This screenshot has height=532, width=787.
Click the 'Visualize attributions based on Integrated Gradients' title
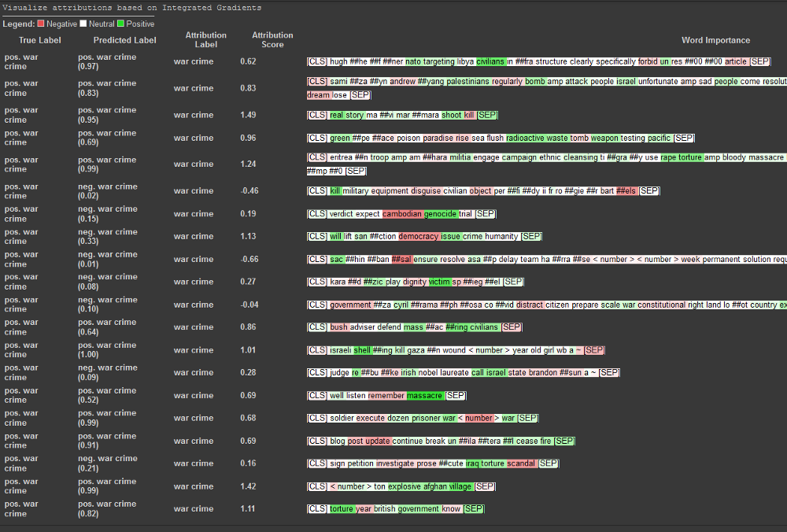coord(132,8)
